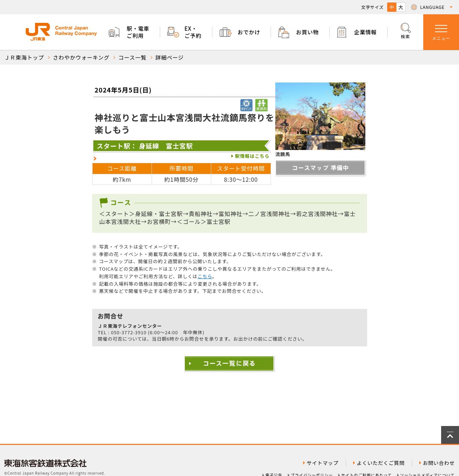This screenshot has width=459, height=476.
Task: Click the ＪＲ東海テレフォンセンター text
Action: coord(130,326)
